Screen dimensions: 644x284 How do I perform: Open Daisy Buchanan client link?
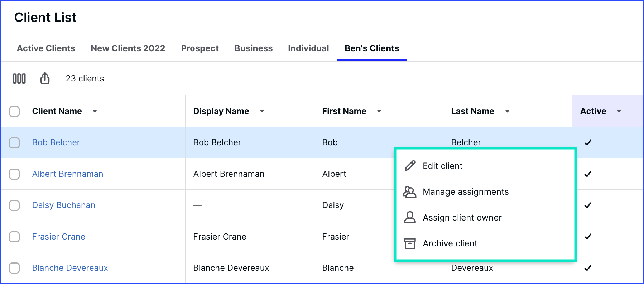[x=64, y=205]
